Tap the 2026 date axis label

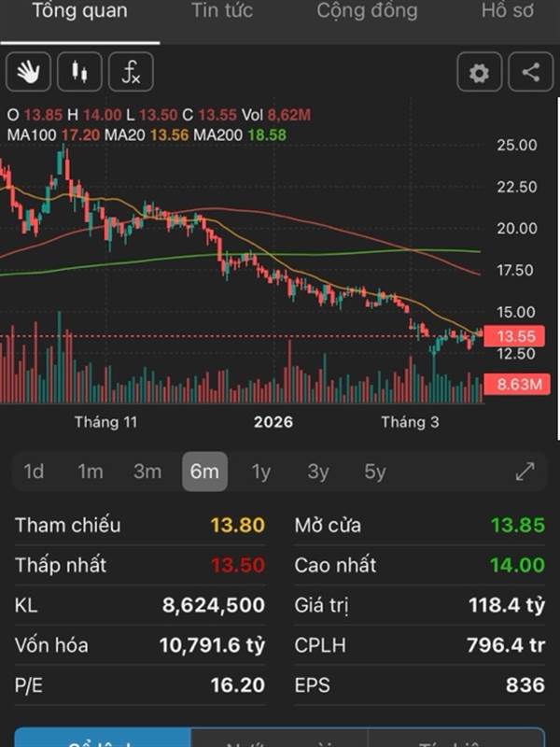click(273, 422)
